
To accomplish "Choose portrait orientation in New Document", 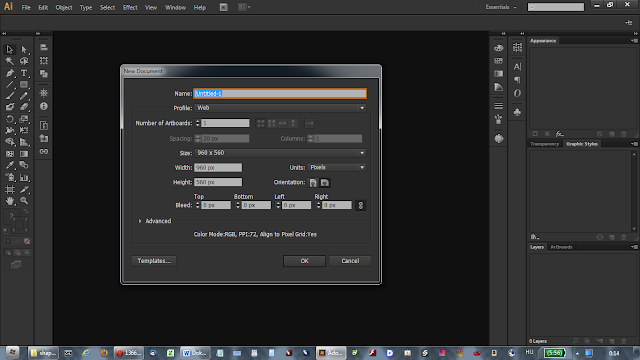I will tap(313, 182).
